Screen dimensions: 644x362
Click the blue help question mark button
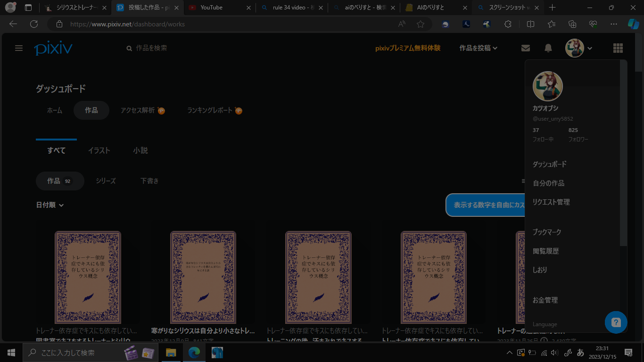616,322
